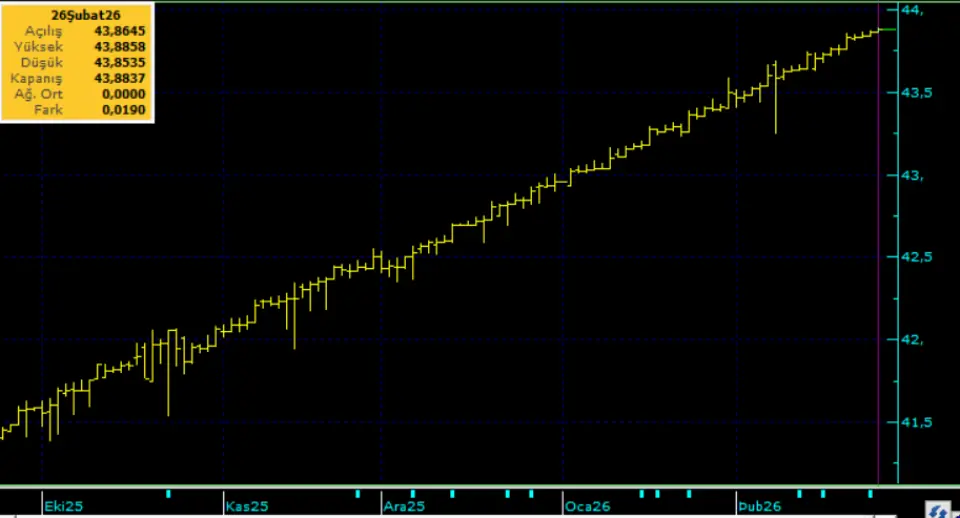Jump to Kas25 on the time axis
960x518 pixels.
[x=247, y=507]
